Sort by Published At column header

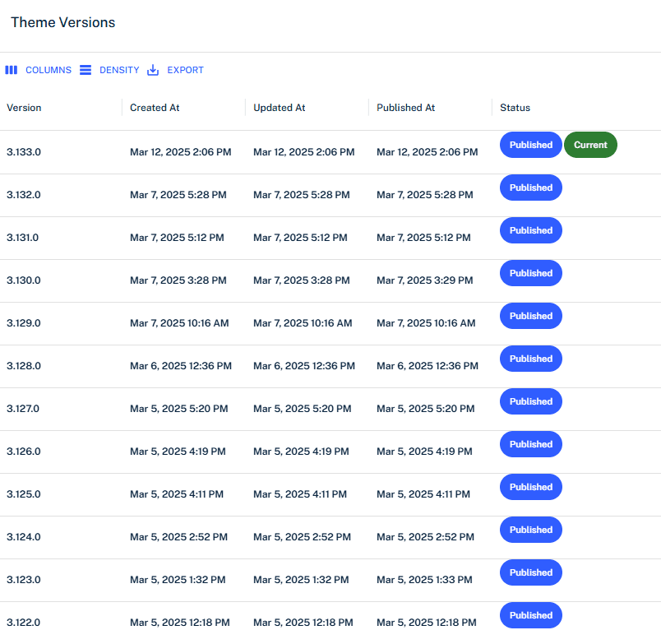(405, 108)
